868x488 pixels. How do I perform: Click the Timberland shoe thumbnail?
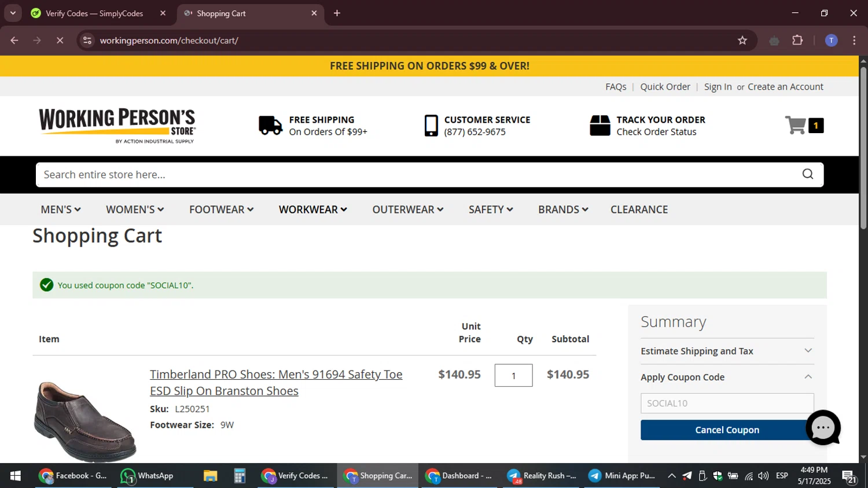pyautogui.click(x=85, y=421)
